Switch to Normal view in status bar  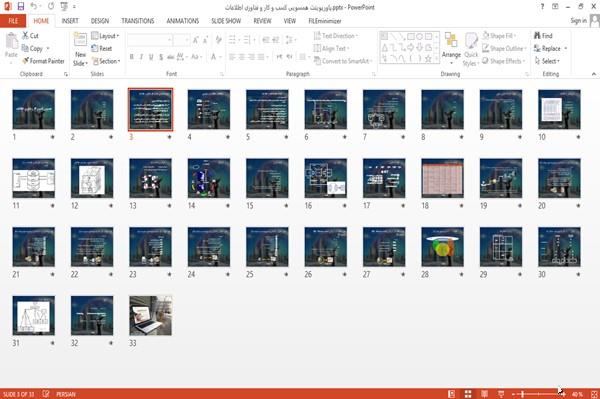[x=452, y=394]
